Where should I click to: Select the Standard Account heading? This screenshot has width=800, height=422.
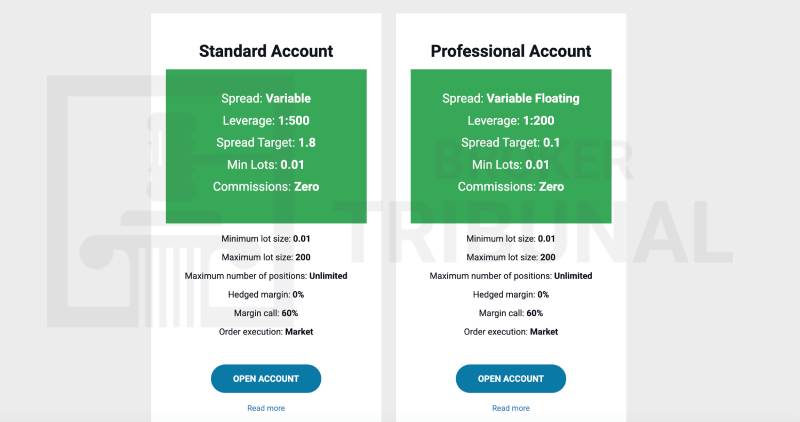pyautogui.click(x=266, y=51)
